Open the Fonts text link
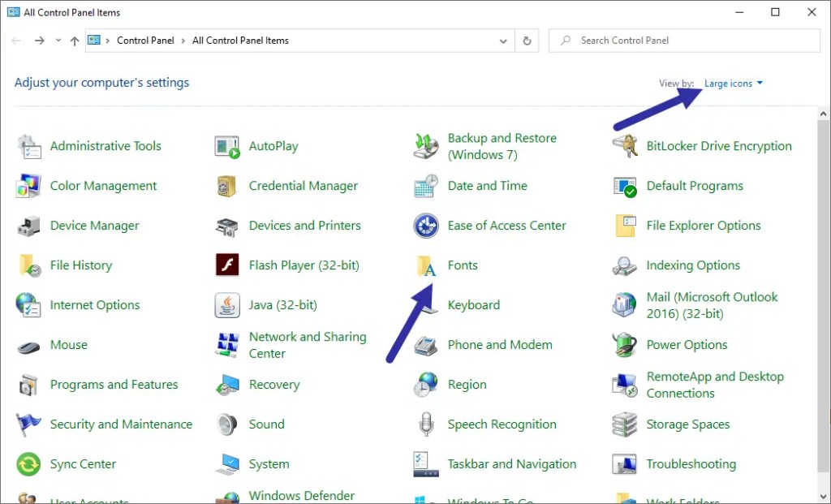The width and height of the screenshot is (831, 504). pyautogui.click(x=463, y=265)
